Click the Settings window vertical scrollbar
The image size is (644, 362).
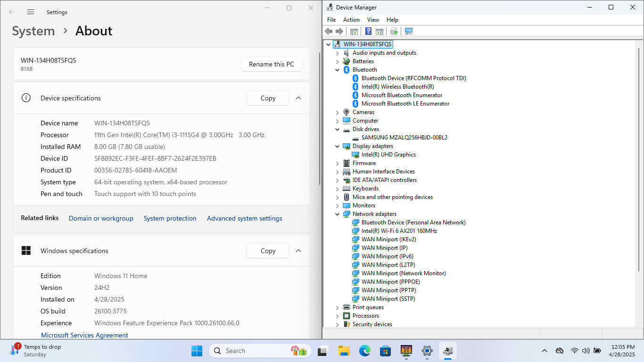[x=320, y=118]
